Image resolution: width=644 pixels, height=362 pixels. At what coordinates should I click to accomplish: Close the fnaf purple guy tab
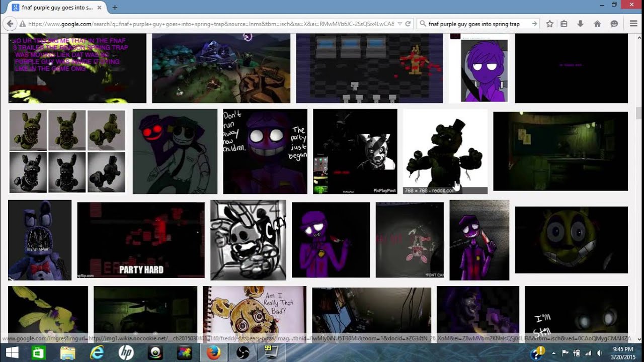pyautogui.click(x=100, y=8)
